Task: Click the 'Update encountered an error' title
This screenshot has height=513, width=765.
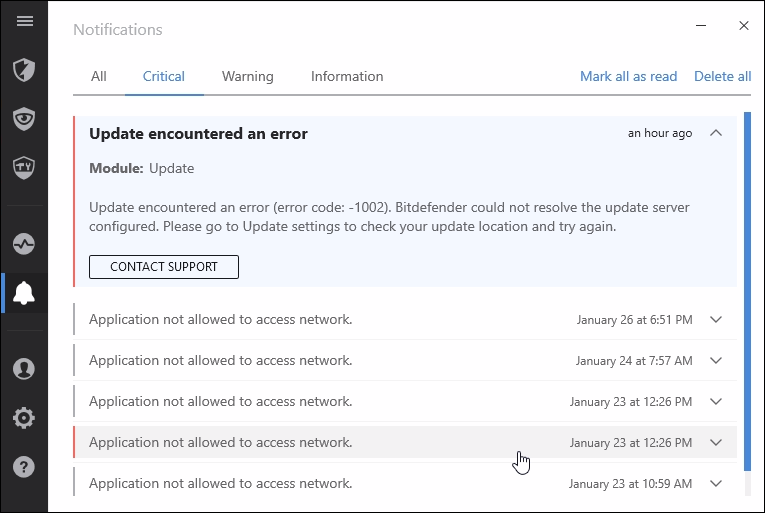Action: point(198,133)
